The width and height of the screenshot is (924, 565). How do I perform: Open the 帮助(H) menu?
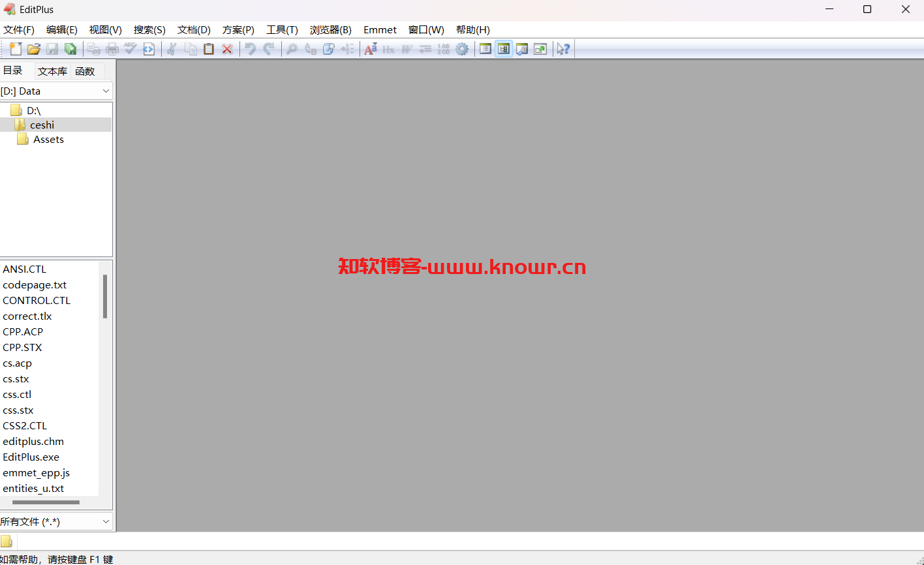(x=473, y=30)
